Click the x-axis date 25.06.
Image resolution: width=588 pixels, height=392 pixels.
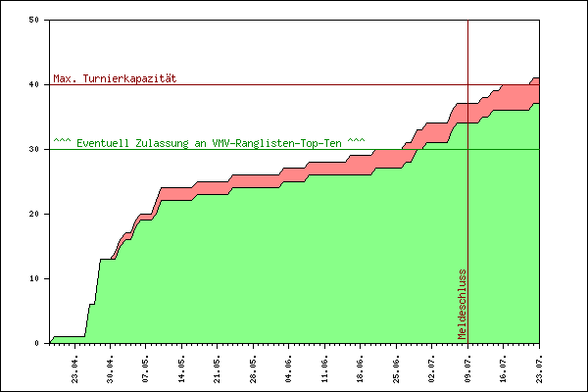(x=396, y=369)
